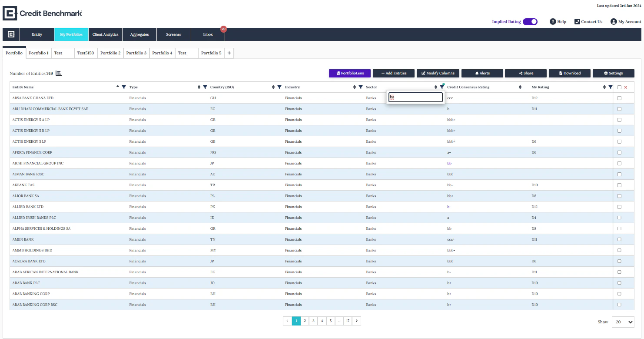644x339 pixels.
Task: Open the Country (ISO) filter icon
Action: 279,87
